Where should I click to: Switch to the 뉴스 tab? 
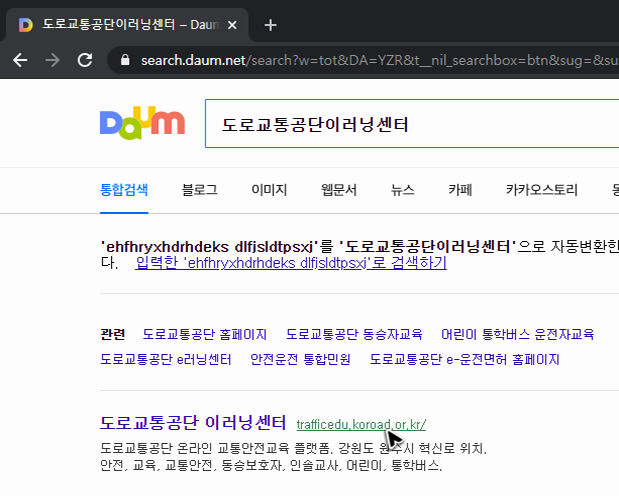402,190
